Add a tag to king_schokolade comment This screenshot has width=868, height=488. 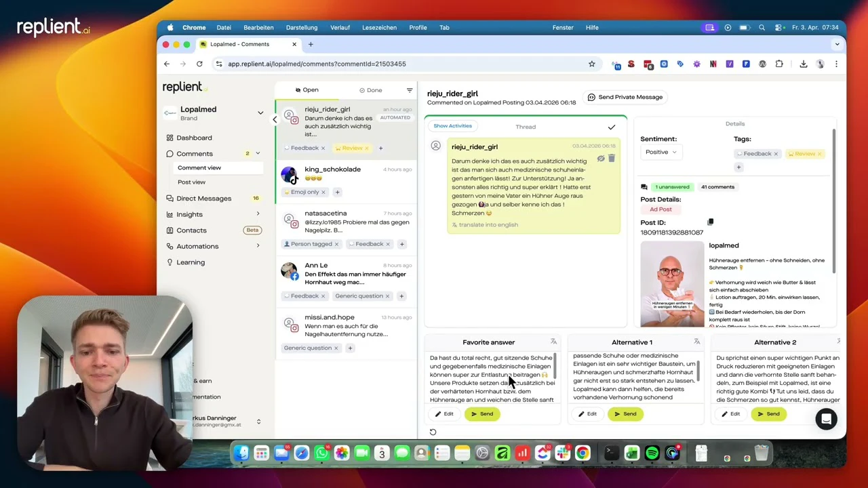point(337,192)
